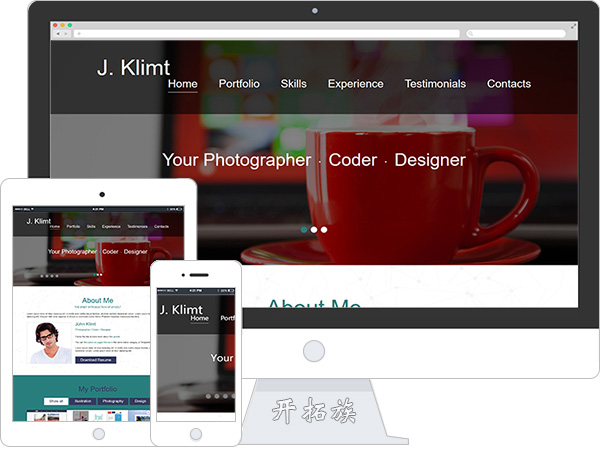Click the browser forward arrow icon

click(66, 34)
